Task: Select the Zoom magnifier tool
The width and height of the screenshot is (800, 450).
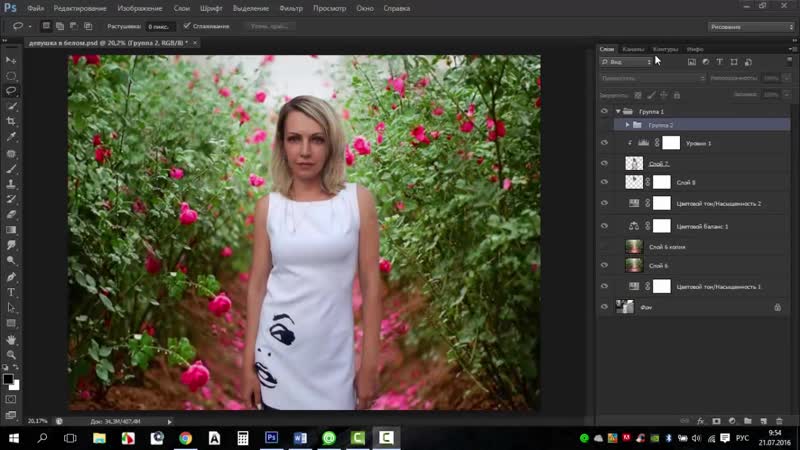Action: (12, 354)
